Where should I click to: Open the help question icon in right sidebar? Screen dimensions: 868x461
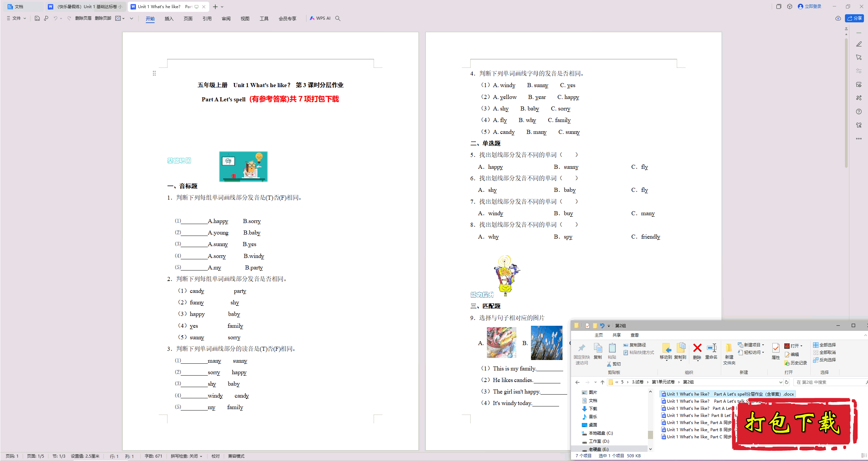[859, 112]
